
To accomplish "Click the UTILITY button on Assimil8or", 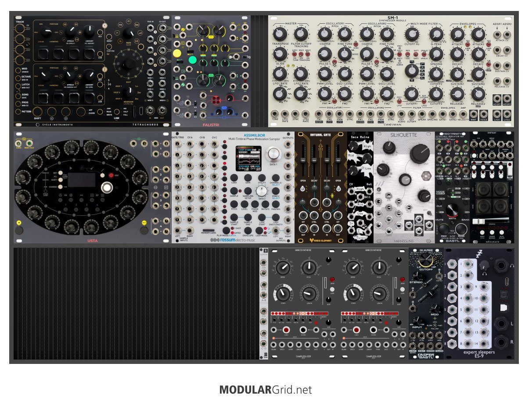I will [262, 178].
